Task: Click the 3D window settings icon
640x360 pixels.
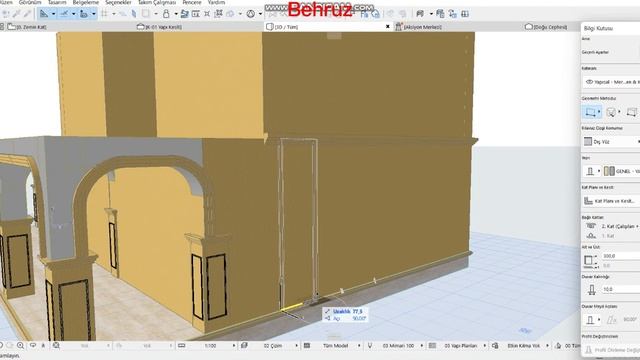Action: tap(420, 14)
